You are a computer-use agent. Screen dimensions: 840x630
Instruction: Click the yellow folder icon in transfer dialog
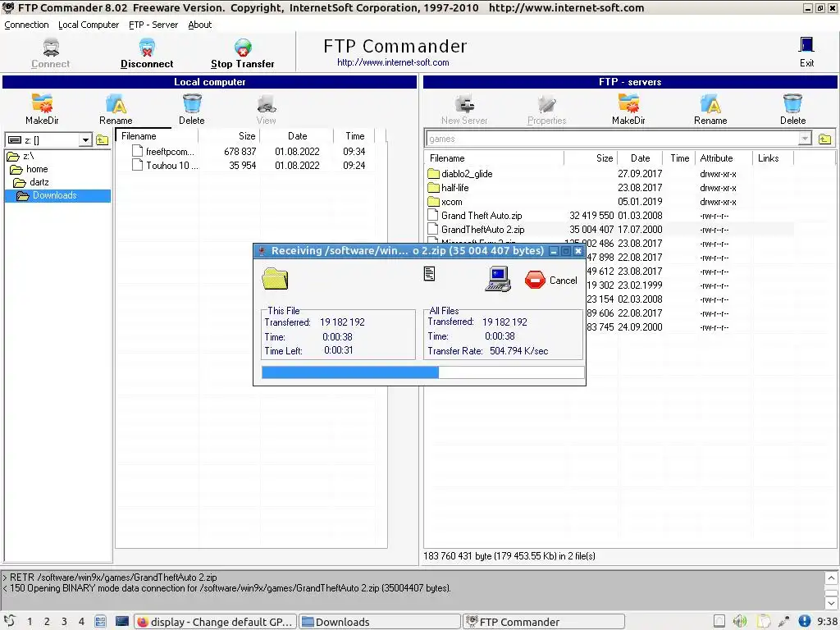pyautogui.click(x=275, y=279)
